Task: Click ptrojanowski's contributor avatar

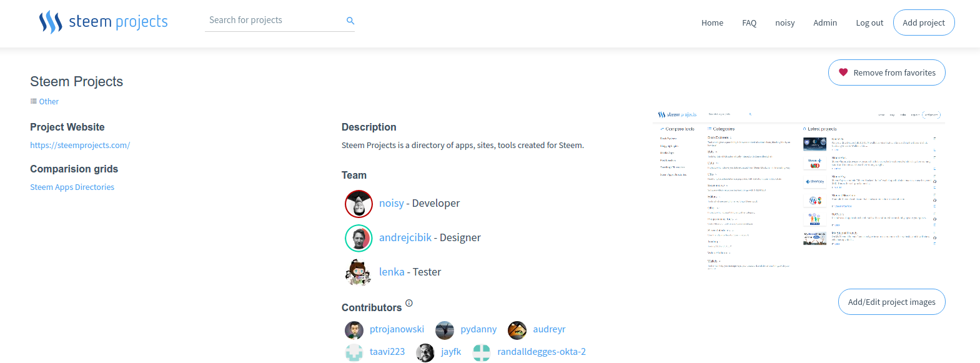Action: point(354,330)
